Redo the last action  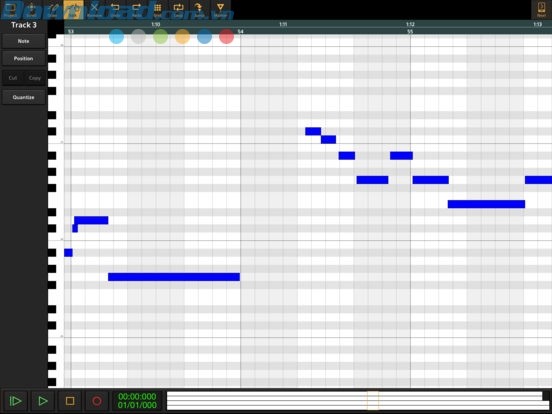136,10
